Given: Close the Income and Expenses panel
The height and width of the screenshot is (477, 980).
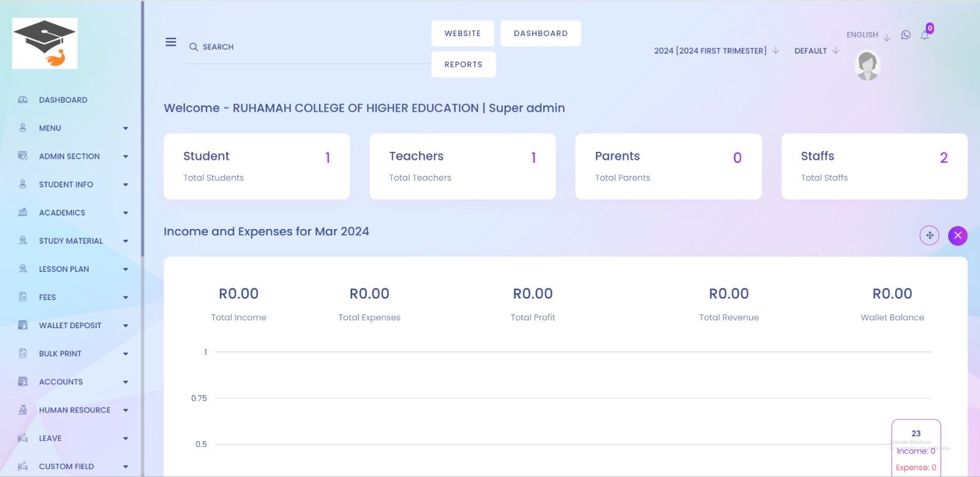Looking at the screenshot, I should click(x=958, y=235).
